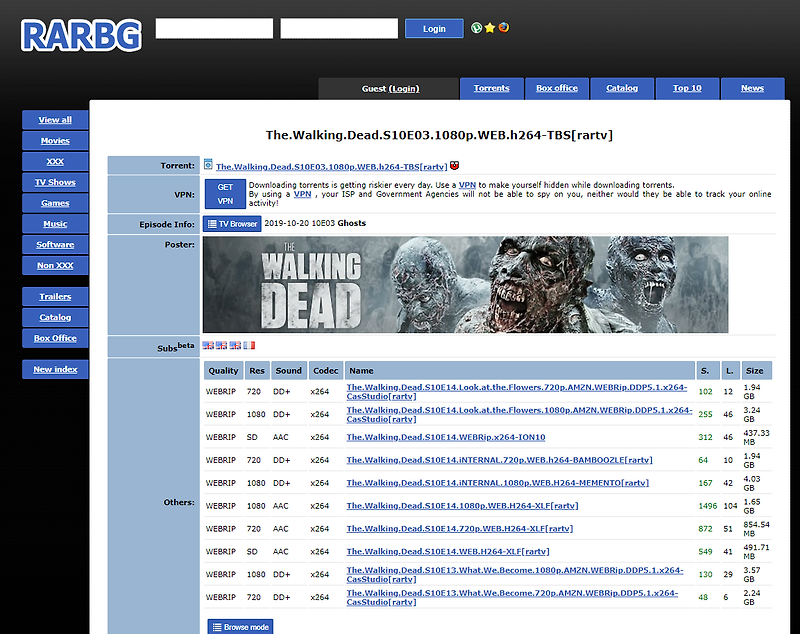Click the Sound column header
Screen dimensions: 800x634
click(x=289, y=371)
